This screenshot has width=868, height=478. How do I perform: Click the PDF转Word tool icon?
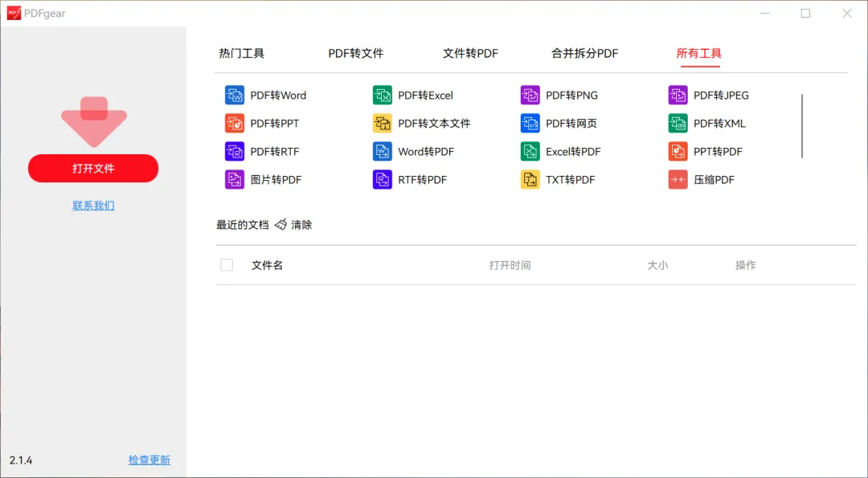235,95
